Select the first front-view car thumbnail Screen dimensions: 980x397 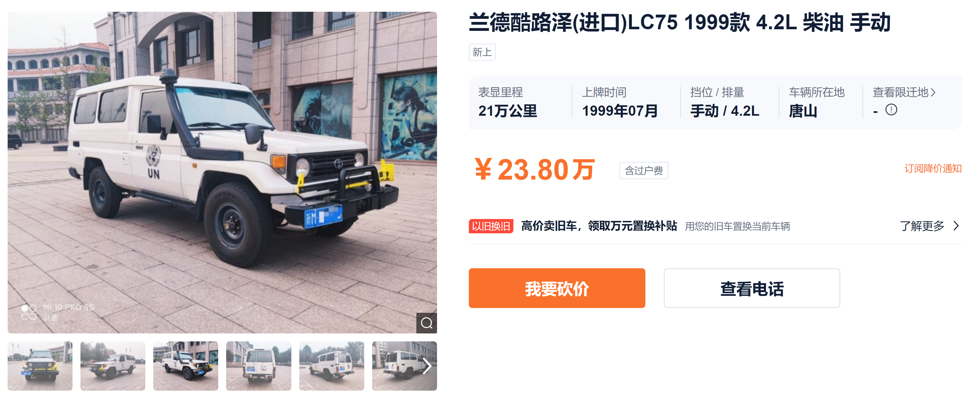(40, 366)
